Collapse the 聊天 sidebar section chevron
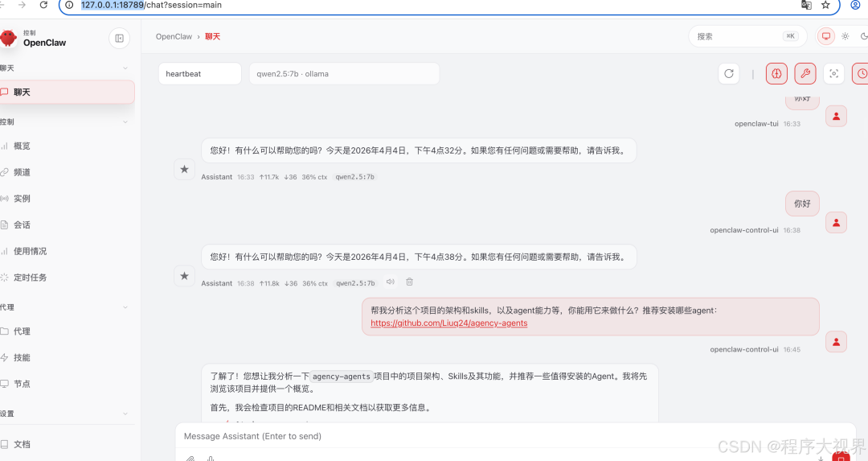This screenshot has width=868, height=461. (125, 68)
